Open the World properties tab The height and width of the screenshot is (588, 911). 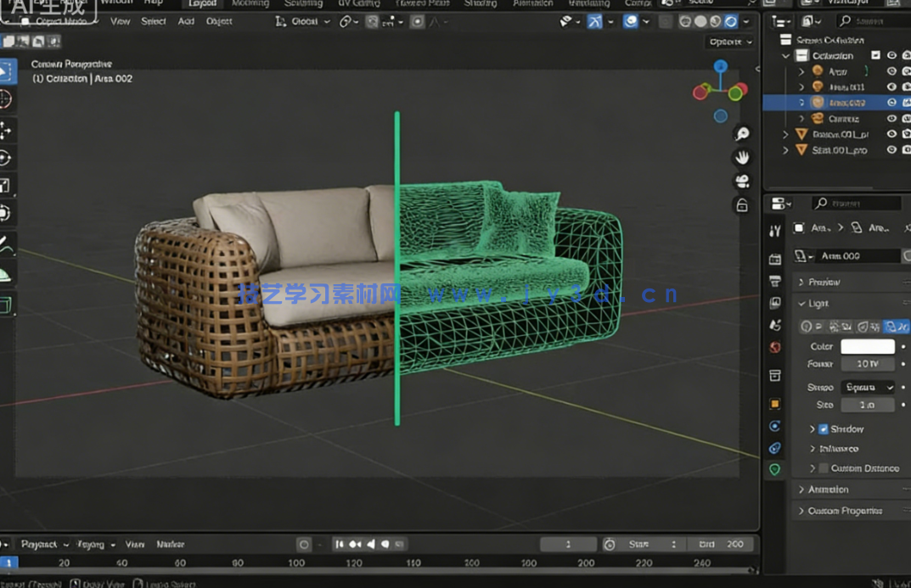tap(773, 348)
